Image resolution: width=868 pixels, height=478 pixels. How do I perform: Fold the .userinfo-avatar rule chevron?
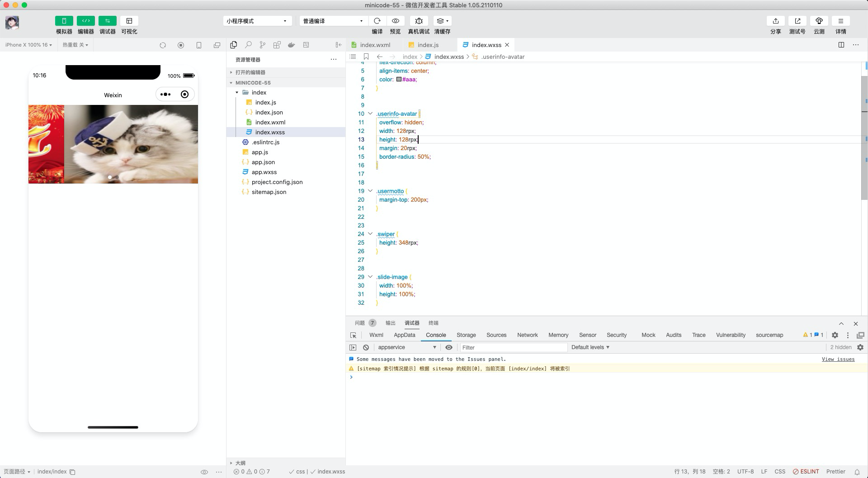tap(370, 114)
